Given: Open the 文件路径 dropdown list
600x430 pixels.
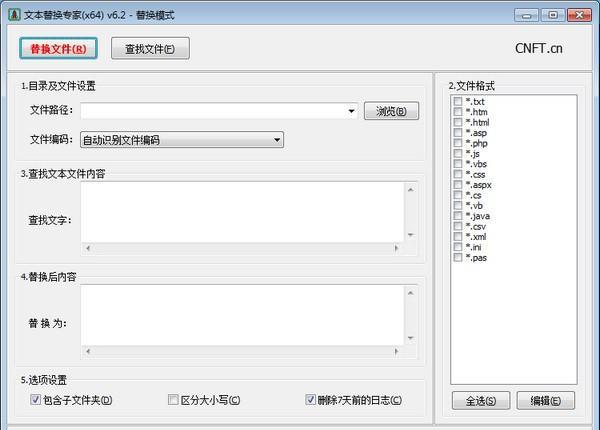Looking at the screenshot, I should 352,111.
